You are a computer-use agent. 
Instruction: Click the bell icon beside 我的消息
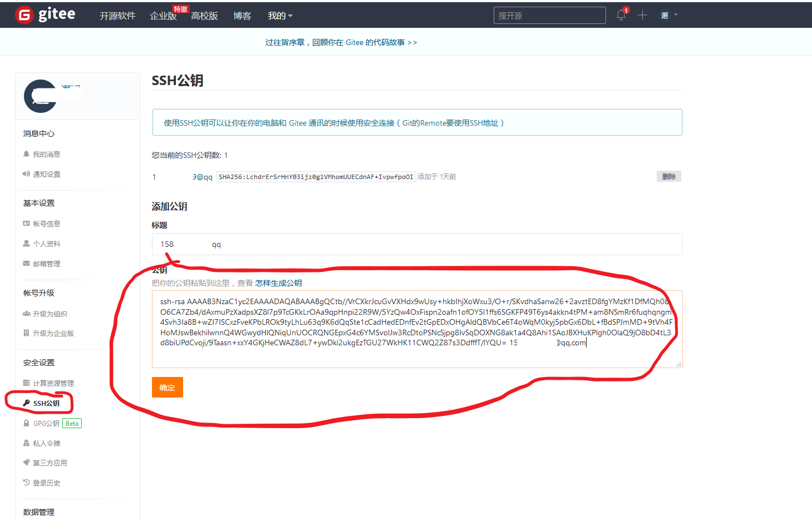pos(26,154)
